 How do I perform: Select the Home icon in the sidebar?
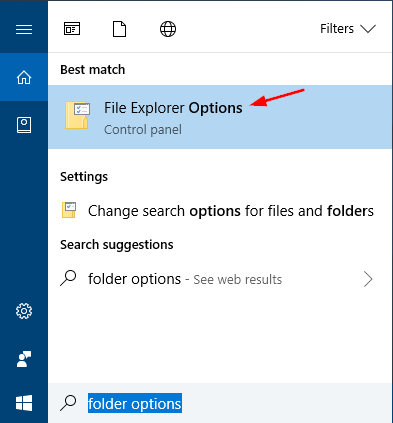pos(24,77)
